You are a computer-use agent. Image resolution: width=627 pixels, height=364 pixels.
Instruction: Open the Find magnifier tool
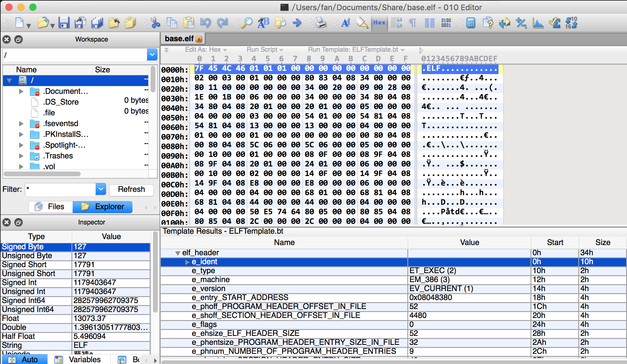coord(247,23)
